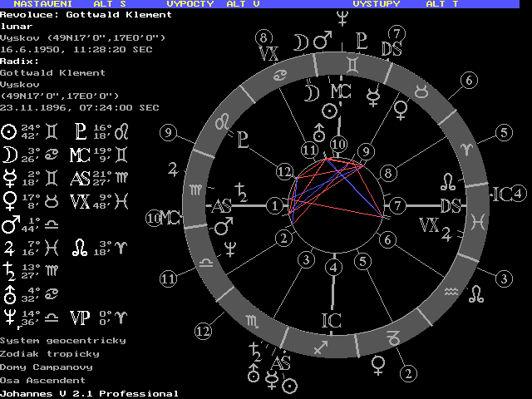Open the VYSTUPY menu
This screenshot has width=532, height=399.
coord(376,4)
